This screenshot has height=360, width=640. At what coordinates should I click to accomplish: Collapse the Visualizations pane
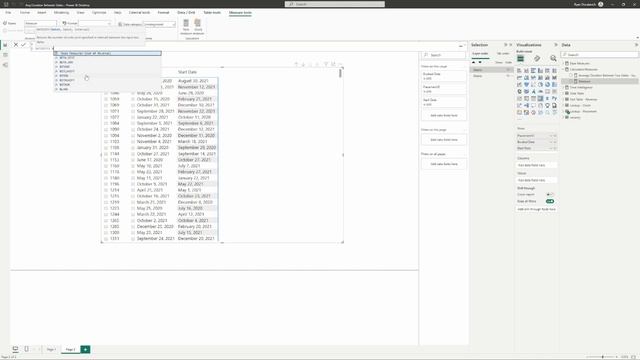[x=556, y=45]
